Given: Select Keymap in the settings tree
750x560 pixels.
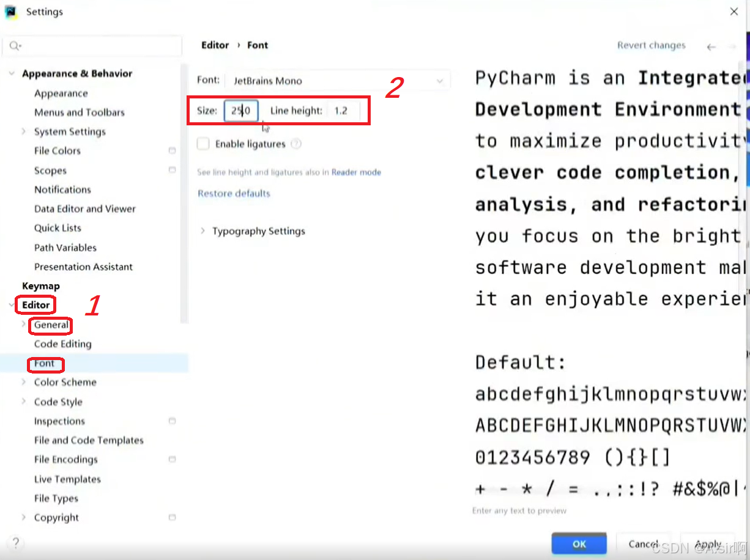Looking at the screenshot, I should click(41, 286).
